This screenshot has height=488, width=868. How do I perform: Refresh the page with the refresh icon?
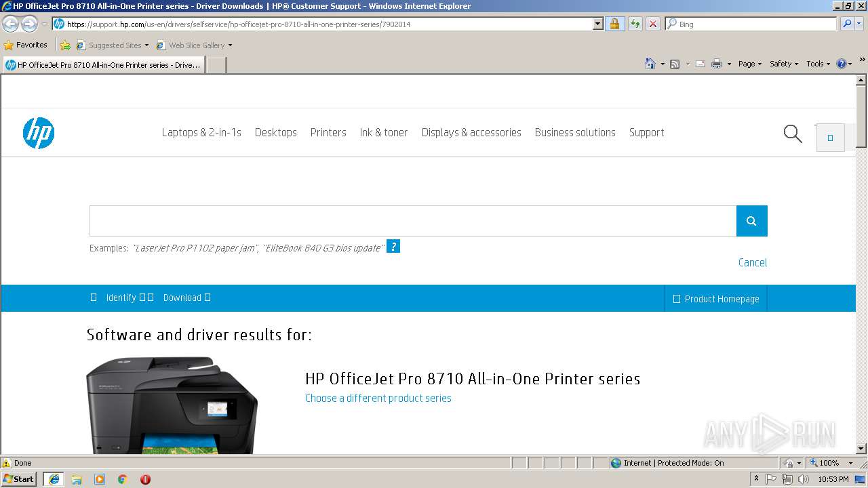[635, 24]
